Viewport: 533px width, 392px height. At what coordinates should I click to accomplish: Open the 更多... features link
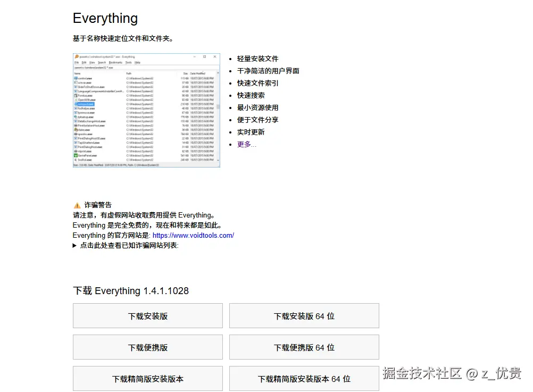tap(246, 144)
